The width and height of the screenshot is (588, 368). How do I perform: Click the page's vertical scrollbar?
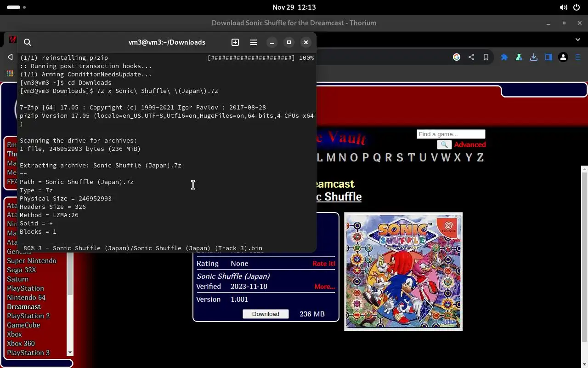point(584,258)
